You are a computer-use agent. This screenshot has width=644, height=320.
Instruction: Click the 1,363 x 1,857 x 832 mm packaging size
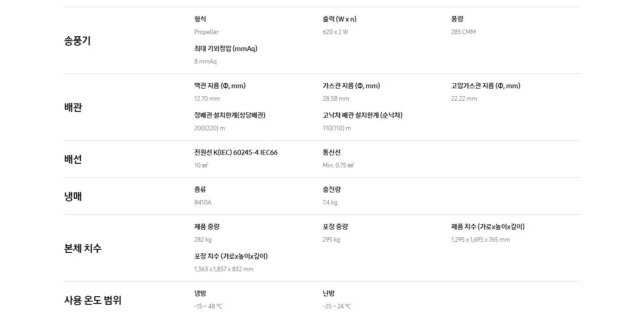coord(224,269)
